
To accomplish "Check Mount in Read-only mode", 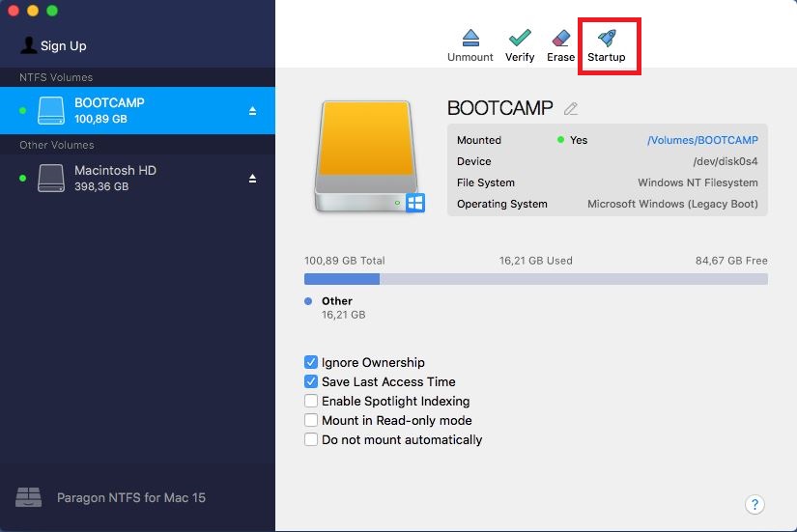I will [x=311, y=420].
